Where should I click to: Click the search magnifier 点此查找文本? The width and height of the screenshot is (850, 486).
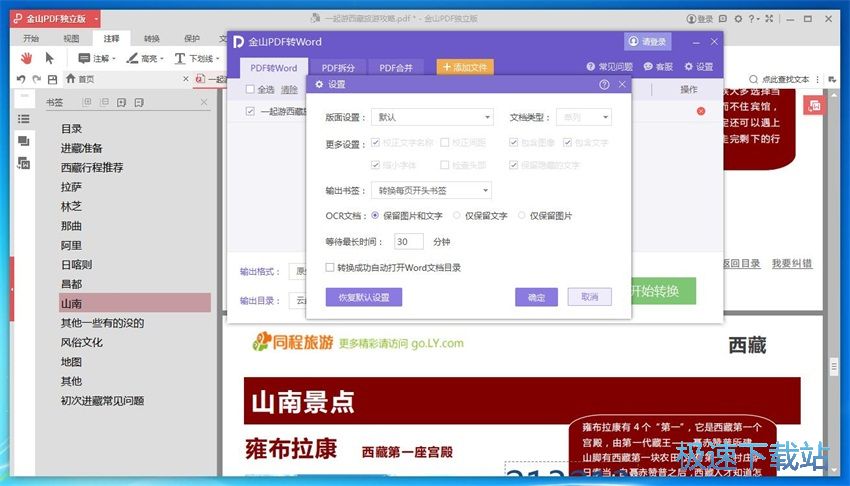click(x=753, y=80)
